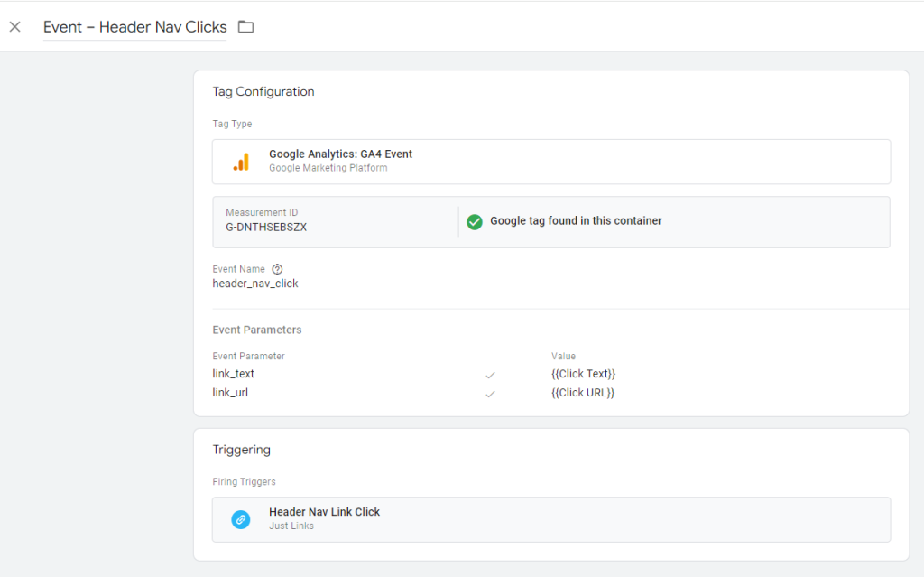924x577 pixels.
Task: Click the Firing Triggers label
Action: (x=244, y=482)
